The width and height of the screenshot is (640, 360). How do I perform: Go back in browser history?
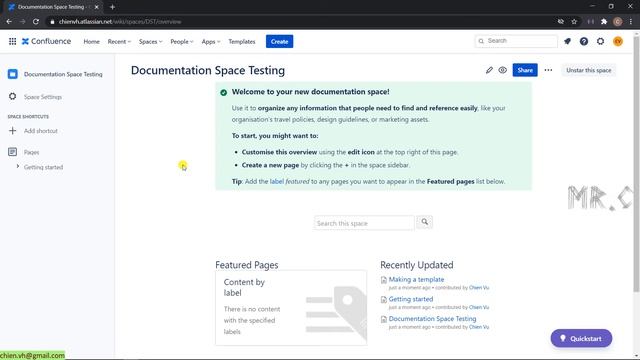coord(9,22)
